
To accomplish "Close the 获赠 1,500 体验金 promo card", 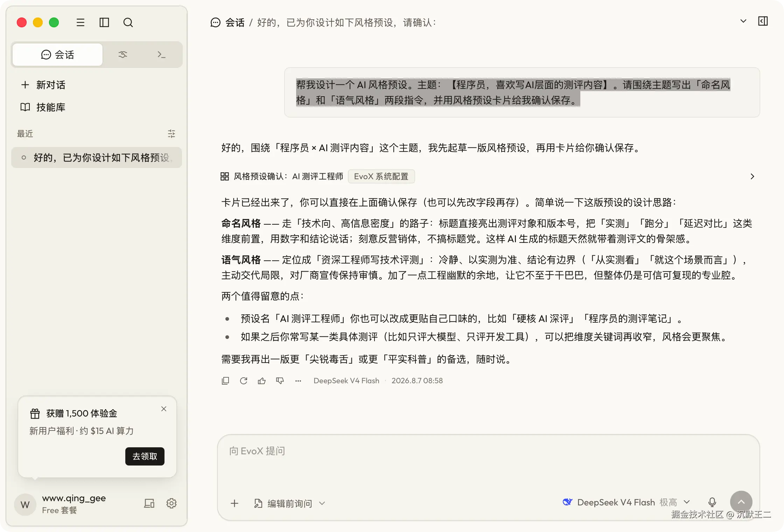I will pos(164,409).
